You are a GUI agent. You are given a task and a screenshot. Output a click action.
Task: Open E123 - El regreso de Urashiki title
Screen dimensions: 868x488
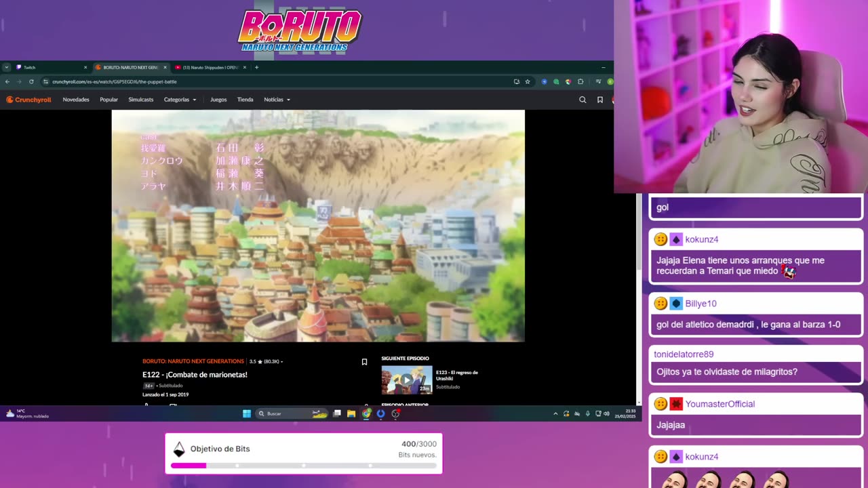coord(457,375)
